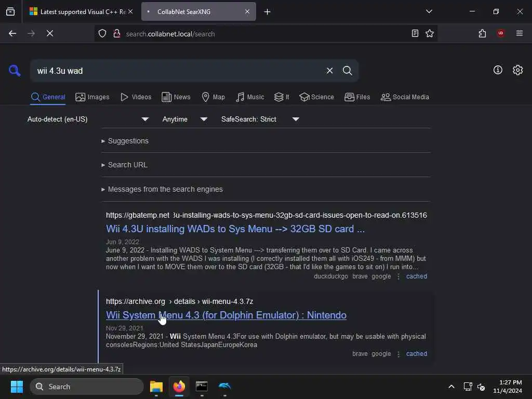Open the SearXNG about info icon
The width and height of the screenshot is (532, 399).
click(x=497, y=70)
